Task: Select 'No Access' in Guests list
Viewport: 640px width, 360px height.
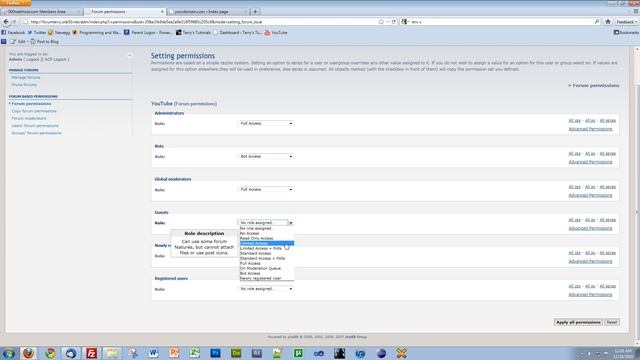Action: point(267,233)
